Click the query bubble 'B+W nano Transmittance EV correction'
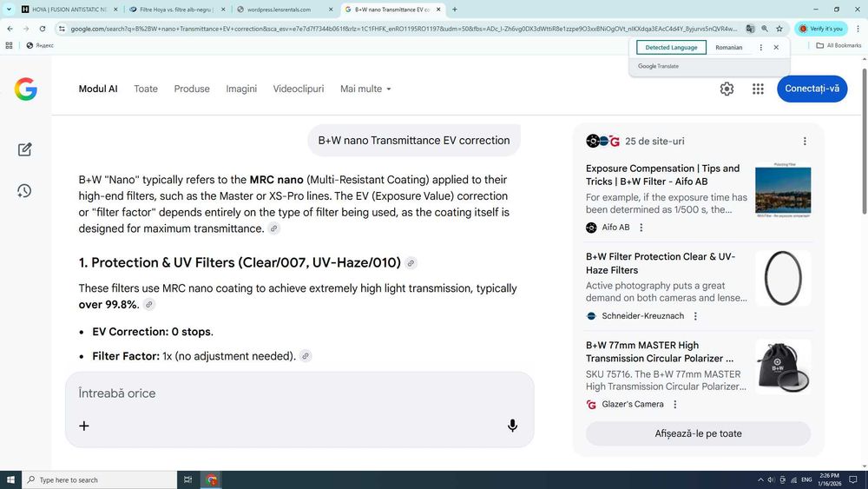 pos(413,141)
